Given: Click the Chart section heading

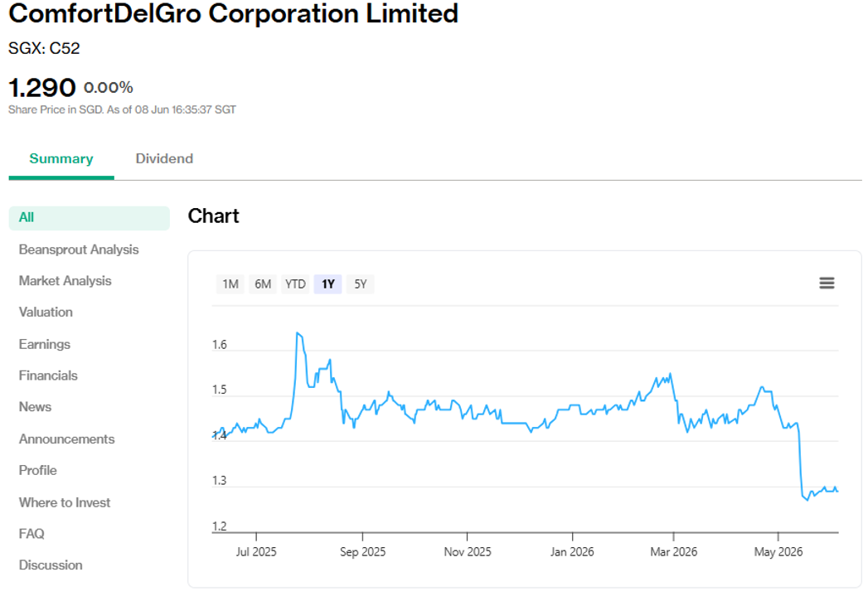Looking at the screenshot, I should pos(214,216).
